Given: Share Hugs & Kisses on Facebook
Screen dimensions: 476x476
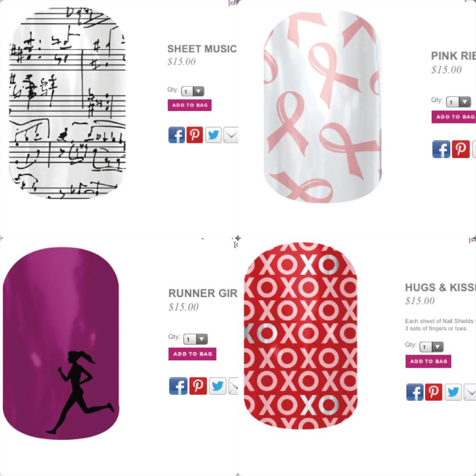Looking at the screenshot, I should click(x=415, y=392).
